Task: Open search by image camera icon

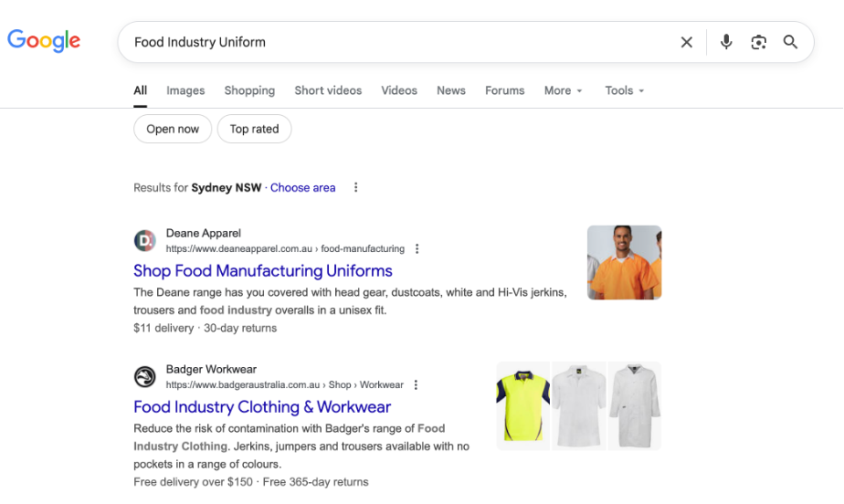Action: pos(758,42)
